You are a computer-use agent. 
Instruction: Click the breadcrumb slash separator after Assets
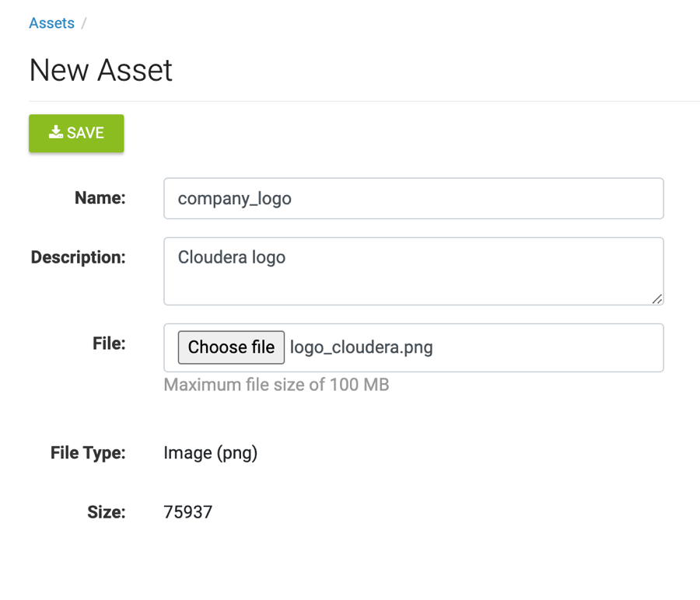tap(83, 23)
